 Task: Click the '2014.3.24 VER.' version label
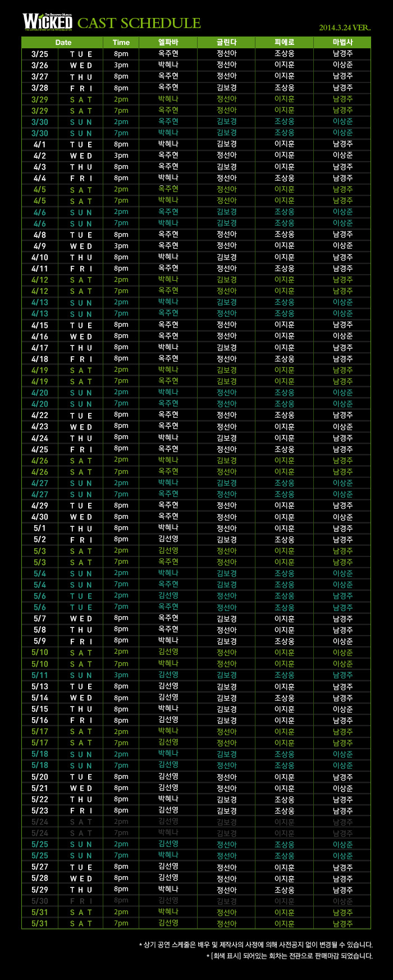click(345, 28)
